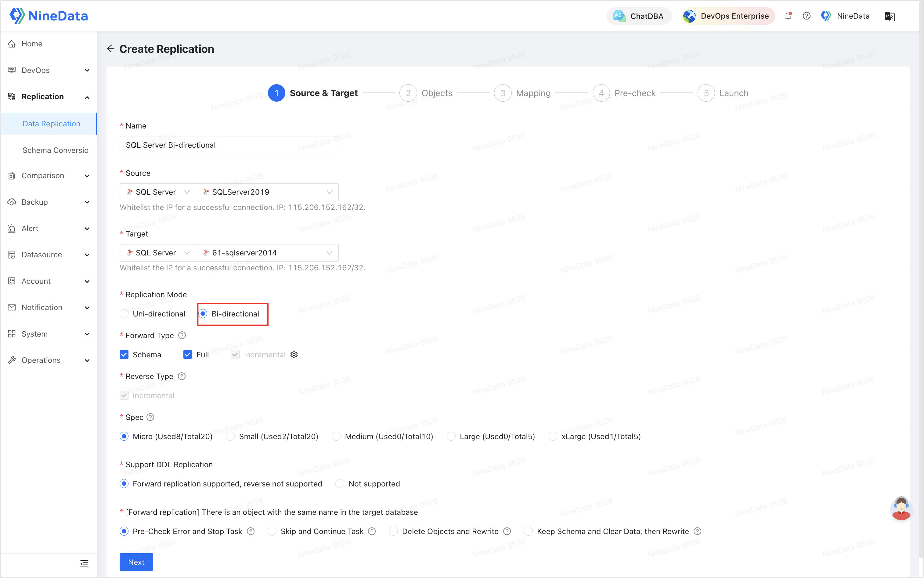Collapse the sidebar with the fold icon
This screenshot has height=578, width=924.
(84, 563)
